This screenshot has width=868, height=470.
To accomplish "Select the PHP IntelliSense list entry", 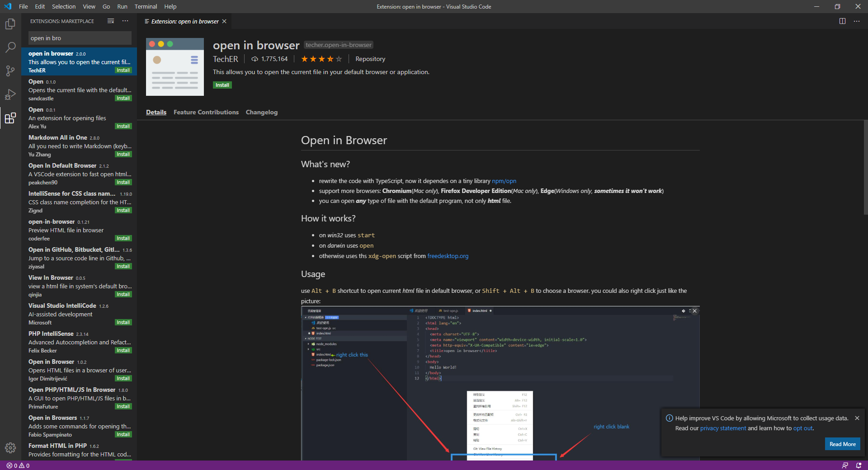I will tap(79, 342).
